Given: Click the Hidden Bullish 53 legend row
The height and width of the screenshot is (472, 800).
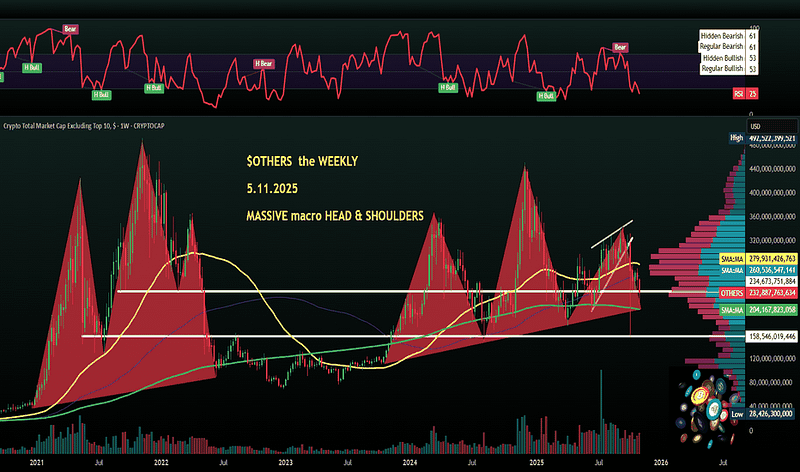Looking at the screenshot, I should tap(728, 58).
